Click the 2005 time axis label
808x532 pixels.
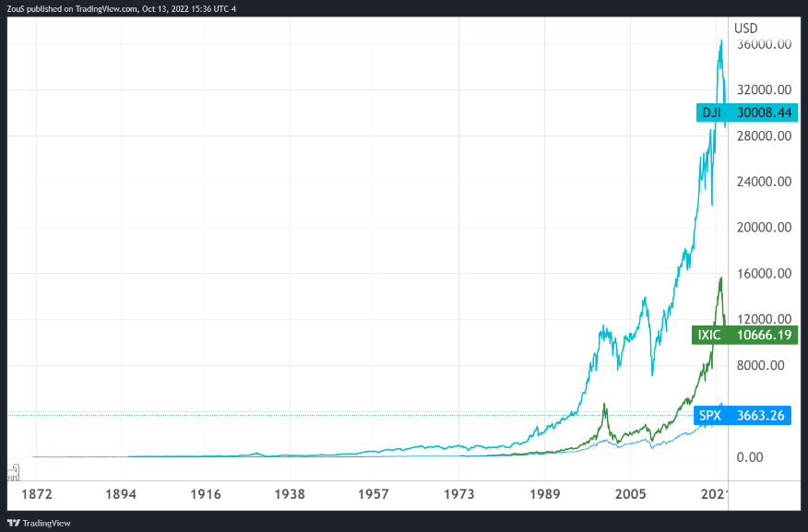[630, 494]
